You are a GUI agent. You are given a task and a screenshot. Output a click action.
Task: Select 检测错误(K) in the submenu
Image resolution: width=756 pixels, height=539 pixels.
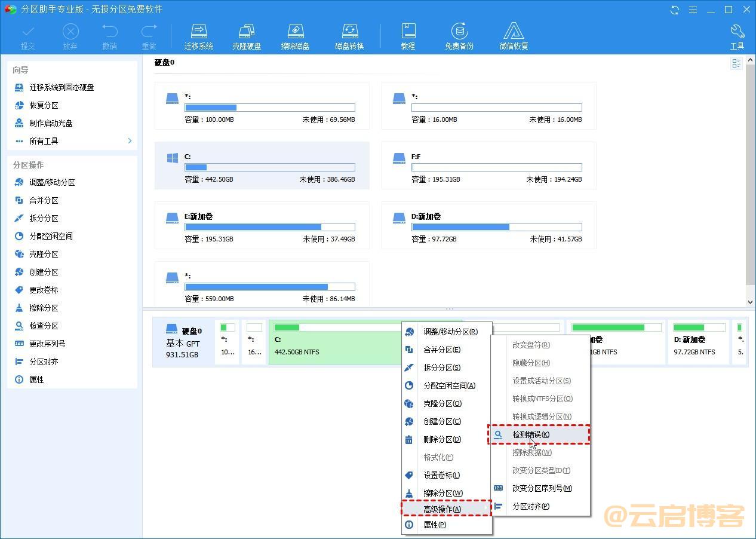539,434
